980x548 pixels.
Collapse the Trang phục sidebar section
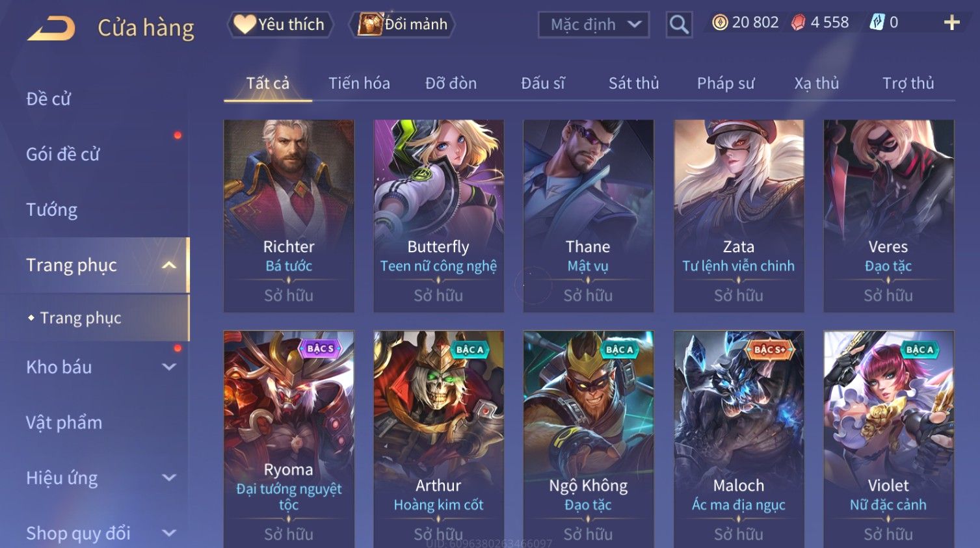(169, 265)
